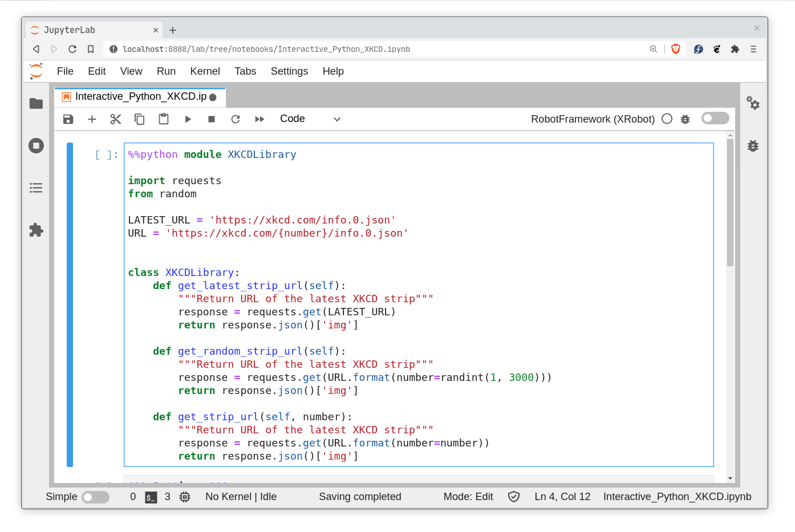This screenshot has width=795, height=532.
Task: Open Running Terminals and Kernels sidebar
Action: [36, 145]
